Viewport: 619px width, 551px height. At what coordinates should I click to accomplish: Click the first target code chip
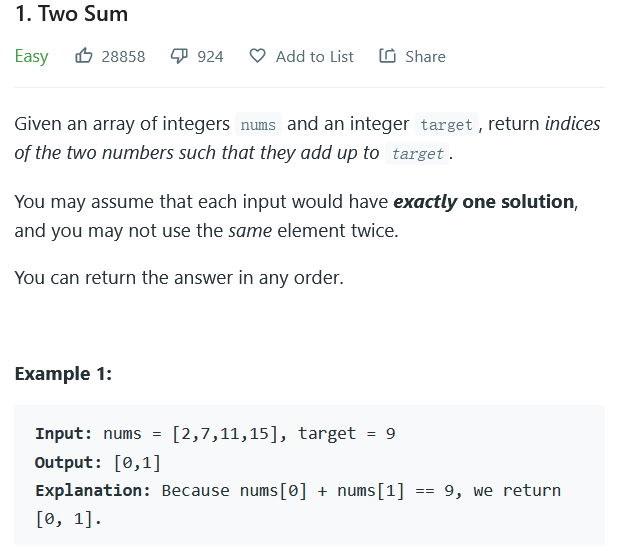(x=446, y=124)
